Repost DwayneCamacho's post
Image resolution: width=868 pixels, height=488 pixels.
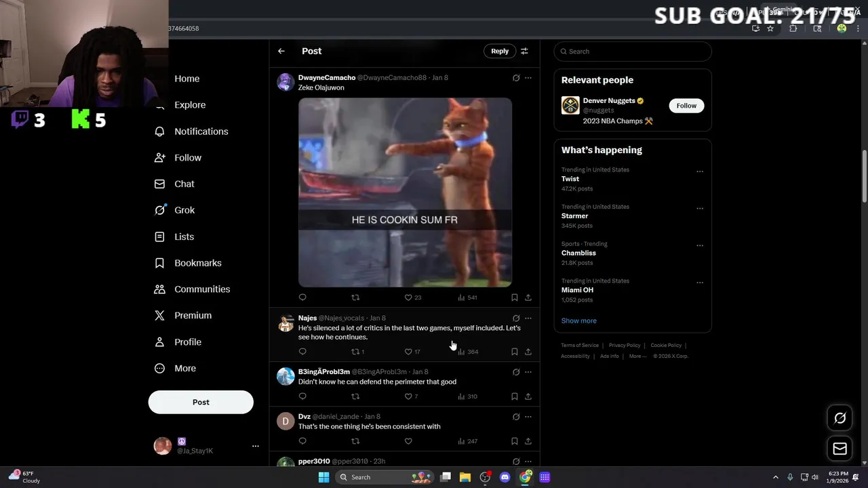(355, 298)
